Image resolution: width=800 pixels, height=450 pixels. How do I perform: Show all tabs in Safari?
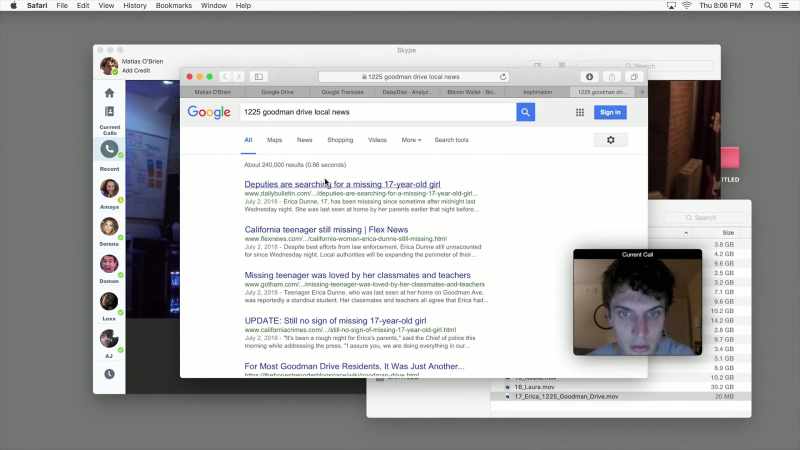coord(634,77)
